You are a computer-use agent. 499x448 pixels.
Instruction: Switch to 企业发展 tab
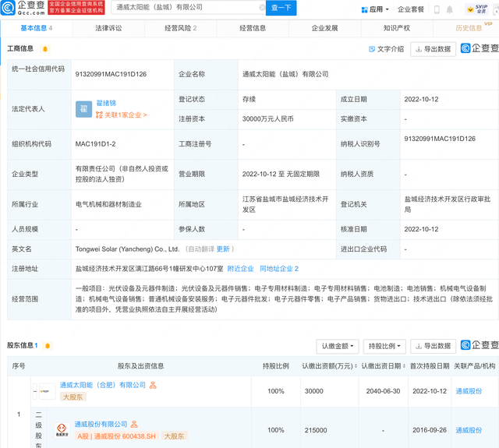(324, 28)
